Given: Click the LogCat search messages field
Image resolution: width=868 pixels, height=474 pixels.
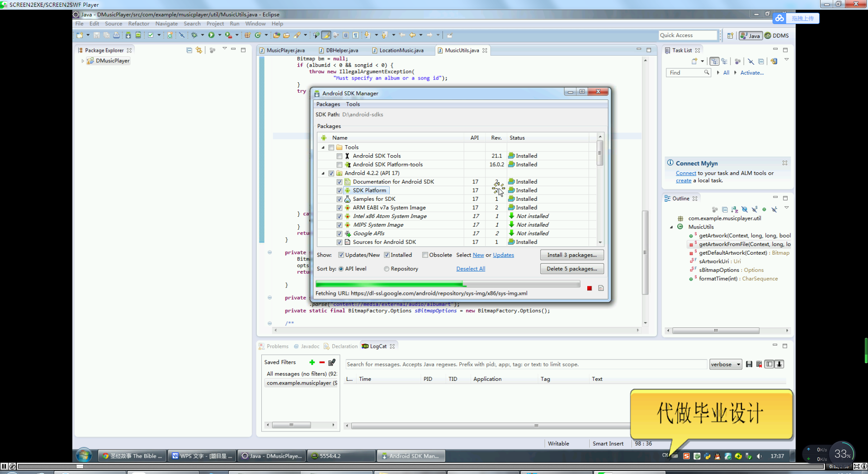Looking at the screenshot, I should (526, 364).
